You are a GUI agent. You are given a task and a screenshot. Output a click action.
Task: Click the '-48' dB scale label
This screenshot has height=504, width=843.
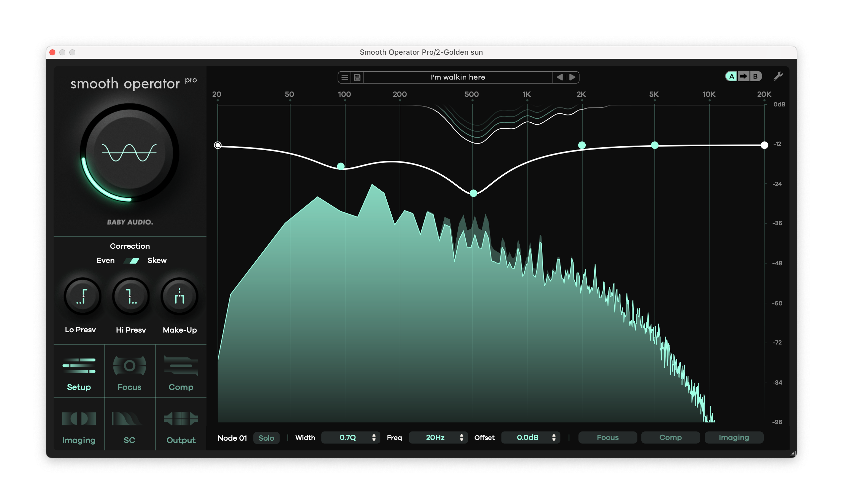(x=777, y=263)
